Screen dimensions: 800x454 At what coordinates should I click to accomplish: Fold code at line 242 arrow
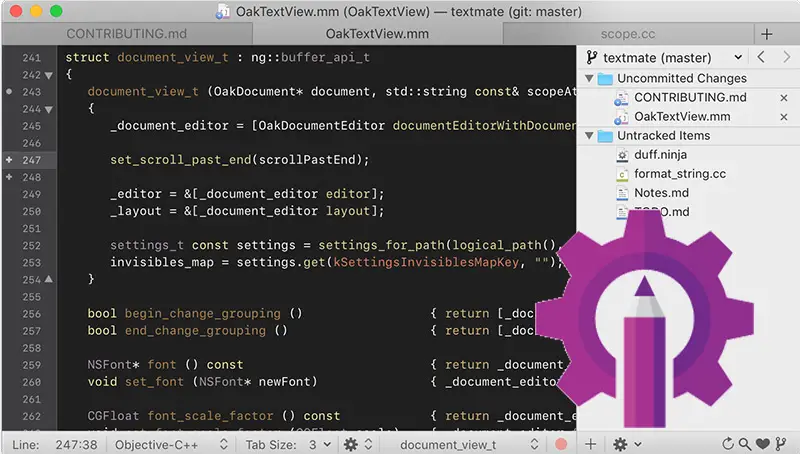pos(48,75)
